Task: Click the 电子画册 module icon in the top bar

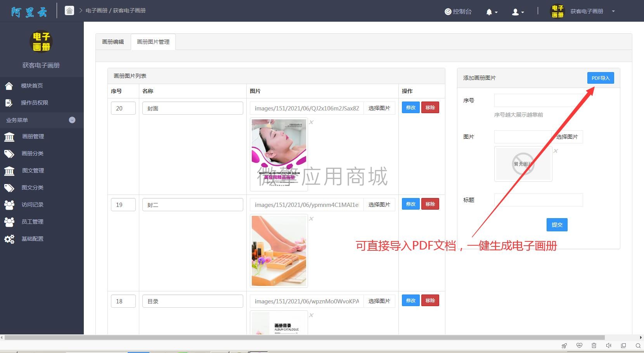Action: (558, 11)
